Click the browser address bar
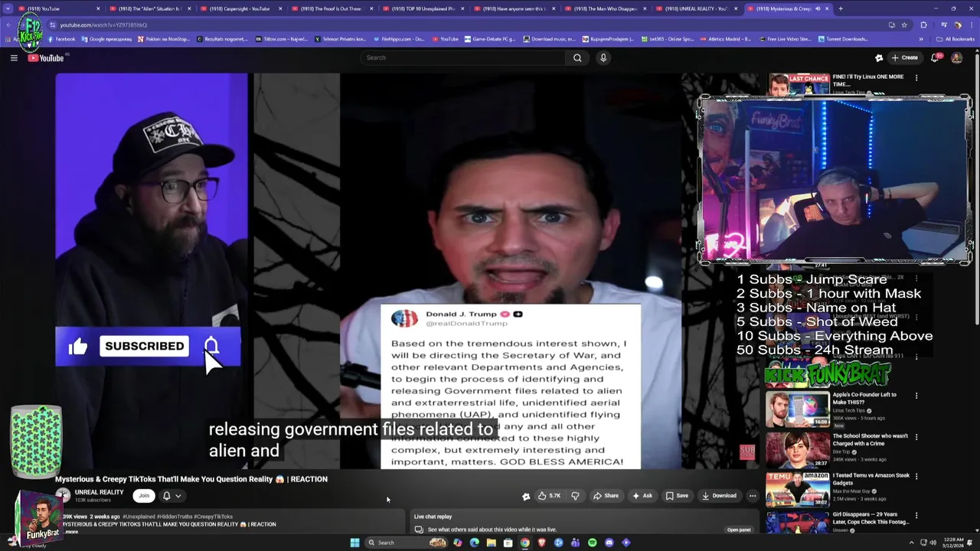 pyautogui.click(x=459, y=24)
